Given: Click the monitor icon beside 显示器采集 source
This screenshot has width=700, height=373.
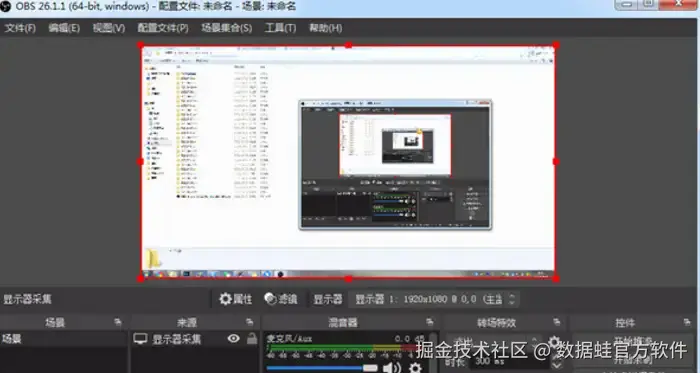Looking at the screenshot, I should tap(140, 339).
